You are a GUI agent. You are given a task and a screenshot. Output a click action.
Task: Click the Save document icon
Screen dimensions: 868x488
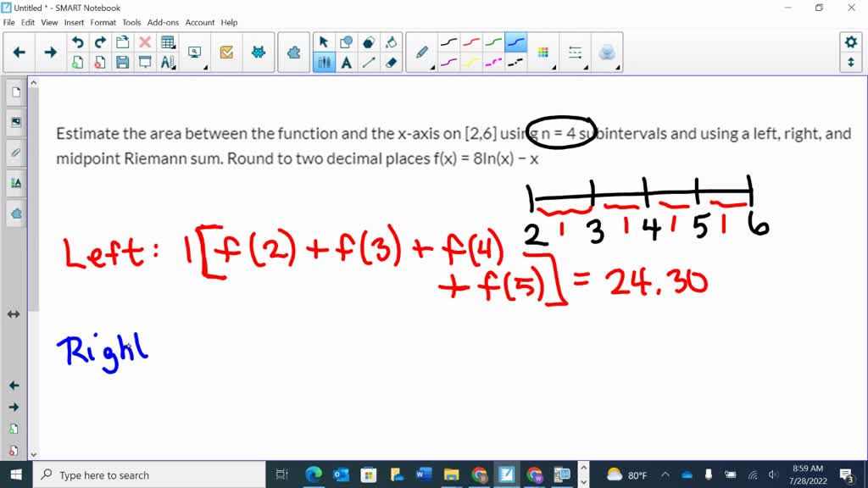(x=122, y=62)
